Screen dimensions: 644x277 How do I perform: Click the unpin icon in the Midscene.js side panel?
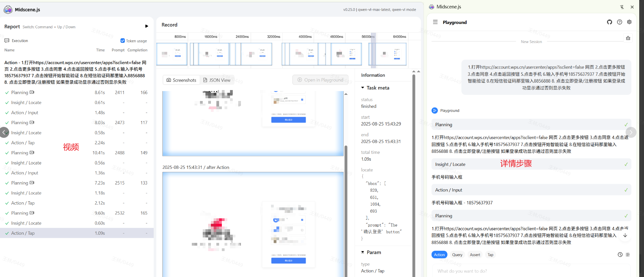click(622, 7)
